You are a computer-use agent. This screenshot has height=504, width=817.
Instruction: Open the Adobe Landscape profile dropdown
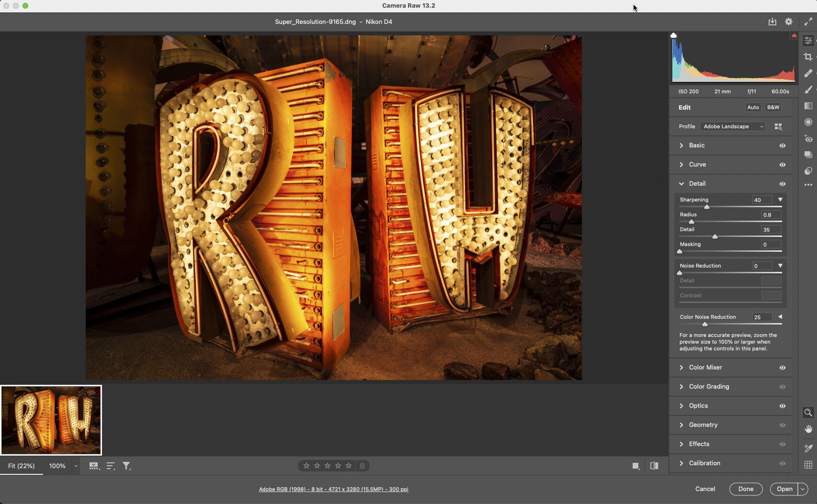[x=732, y=126]
